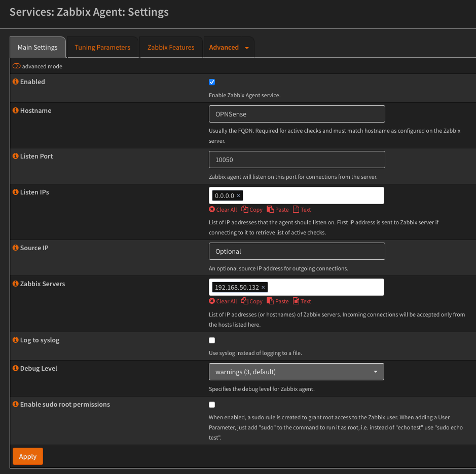Viewport: 476px width, 474px height.
Task: Click the Copy link under Zabbix Servers
Action: coord(252,301)
